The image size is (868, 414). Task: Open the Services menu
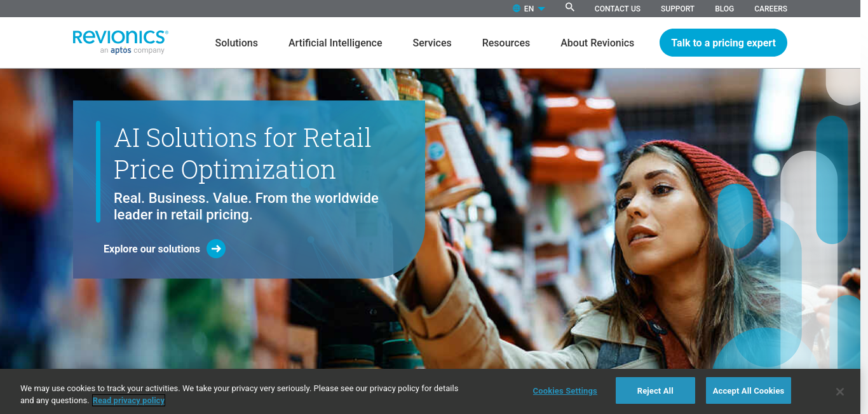432,43
